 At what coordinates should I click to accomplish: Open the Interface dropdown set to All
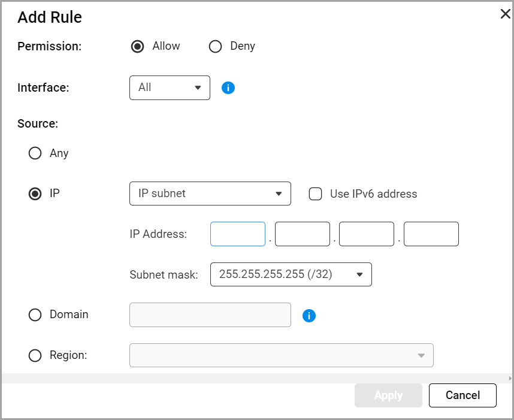click(x=170, y=87)
